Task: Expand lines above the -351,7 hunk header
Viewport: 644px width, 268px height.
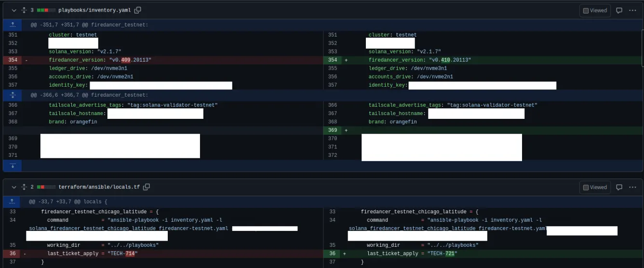Action: pos(13,25)
